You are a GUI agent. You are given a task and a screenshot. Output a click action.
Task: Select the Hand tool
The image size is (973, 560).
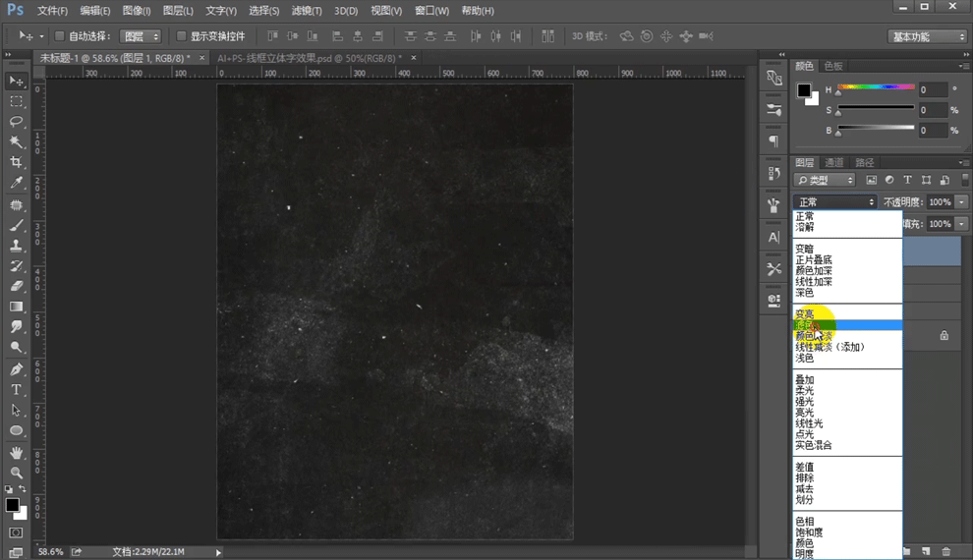[16, 453]
